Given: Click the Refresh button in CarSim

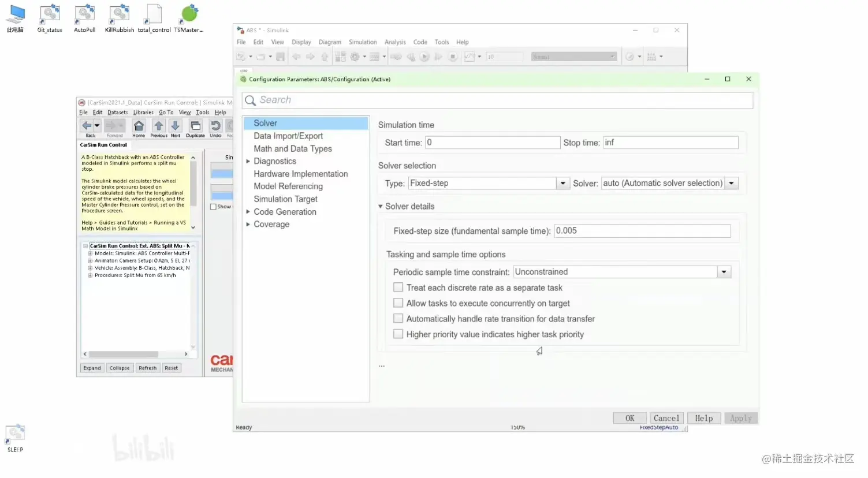Looking at the screenshot, I should (x=148, y=368).
